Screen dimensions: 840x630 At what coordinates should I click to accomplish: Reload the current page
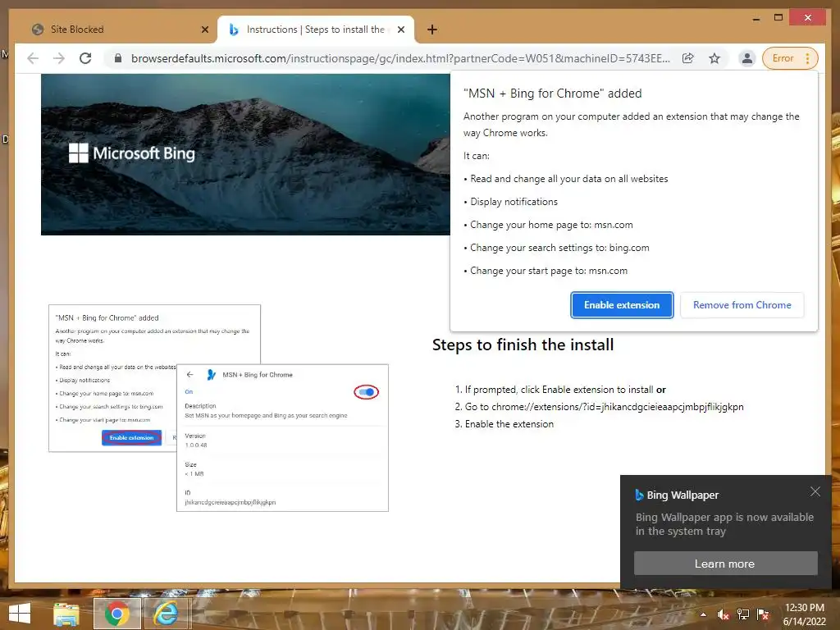tap(85, 58)
